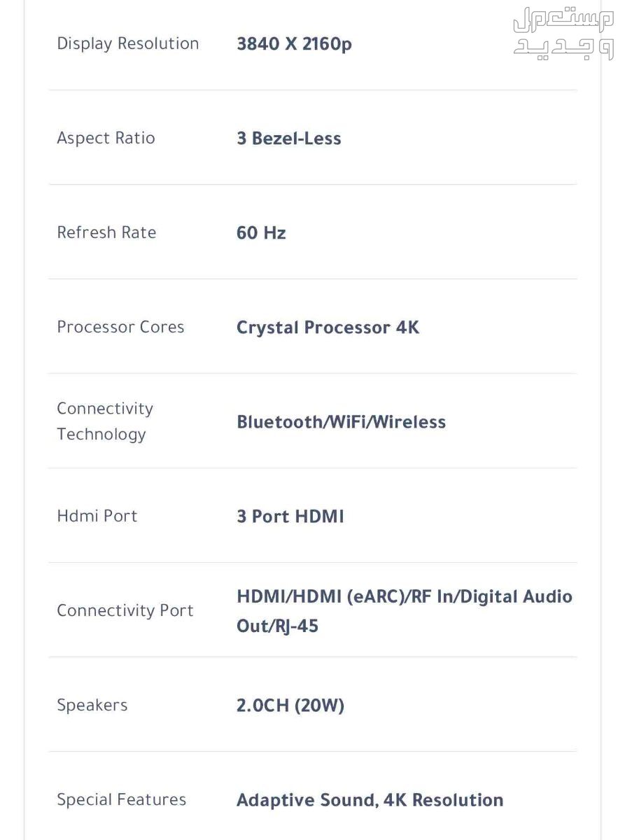Select the Display Resolution label
625x840 pixels.
click(x=128, y=43)
